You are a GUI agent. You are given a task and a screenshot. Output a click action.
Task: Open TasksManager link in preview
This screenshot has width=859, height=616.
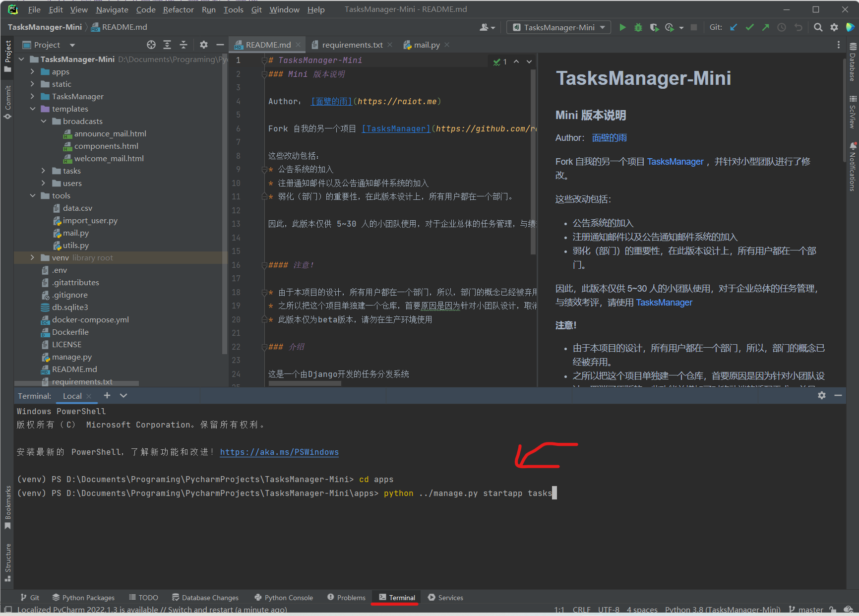[x=675, y=162]
